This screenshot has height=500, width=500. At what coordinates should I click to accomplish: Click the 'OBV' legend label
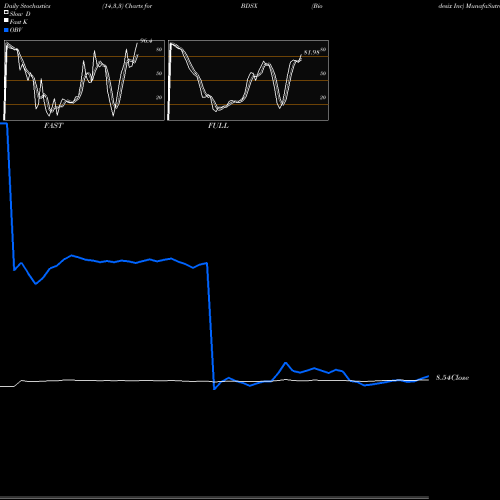(x=16, y=30)
